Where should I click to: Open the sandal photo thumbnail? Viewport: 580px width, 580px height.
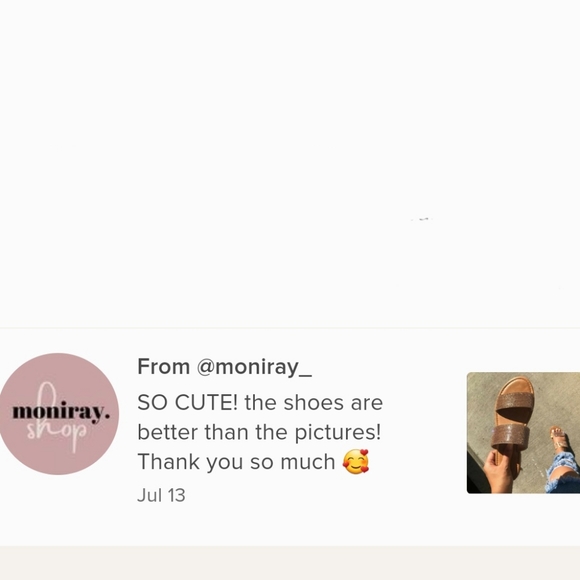pos(523,433)
